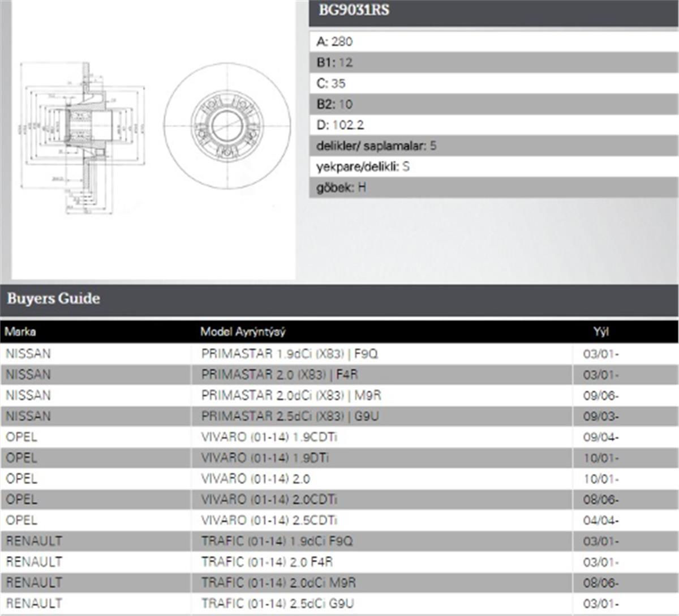Click the 'B2: 10' specification row
The height and width of the screenshot is (616, 679).
pos(493,104)
